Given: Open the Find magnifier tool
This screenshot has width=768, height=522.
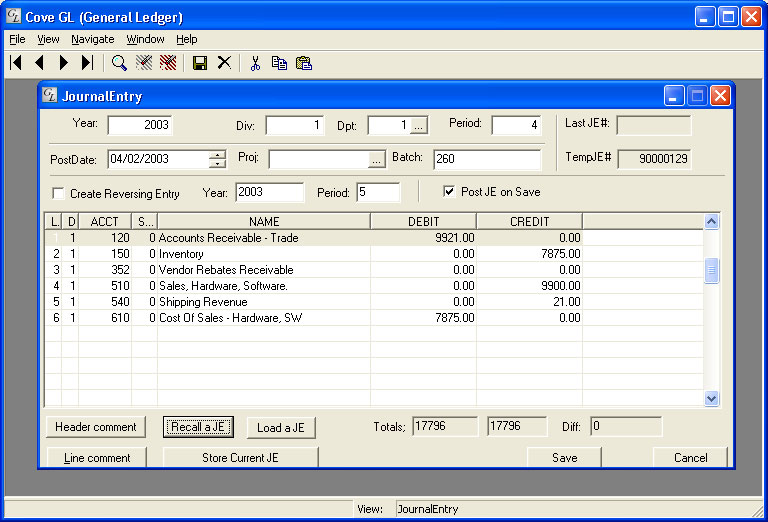Looking at the screenshot, I should pyautogui.click(x=119, y=63).
